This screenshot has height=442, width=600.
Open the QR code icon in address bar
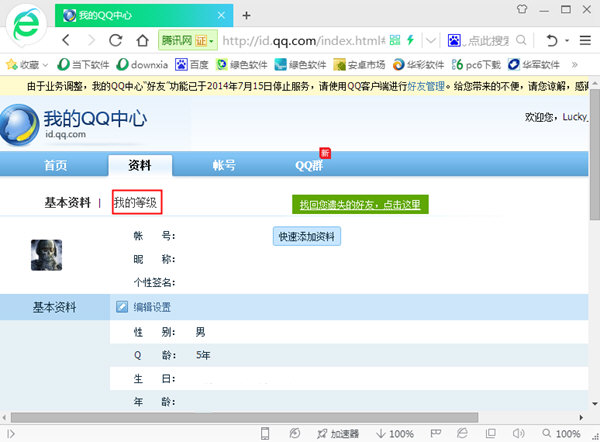point(395,40)
